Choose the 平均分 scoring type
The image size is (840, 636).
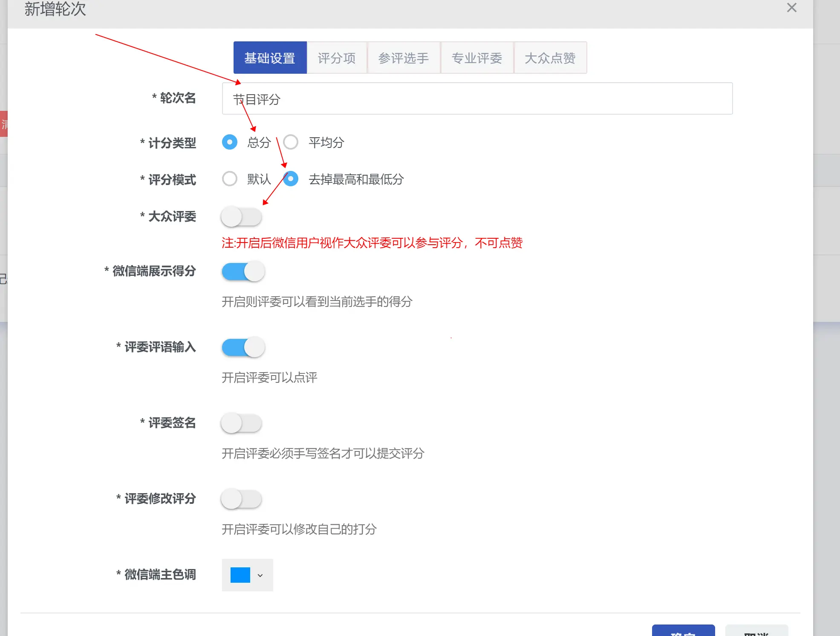291,142
